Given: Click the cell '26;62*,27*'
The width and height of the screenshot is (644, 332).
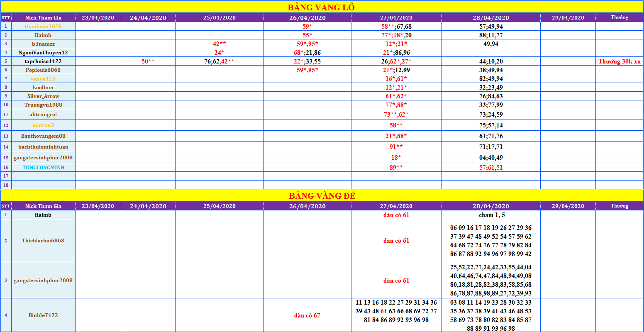Looking at the screenshot, I should pyautogui.click(x=396, y=61).
